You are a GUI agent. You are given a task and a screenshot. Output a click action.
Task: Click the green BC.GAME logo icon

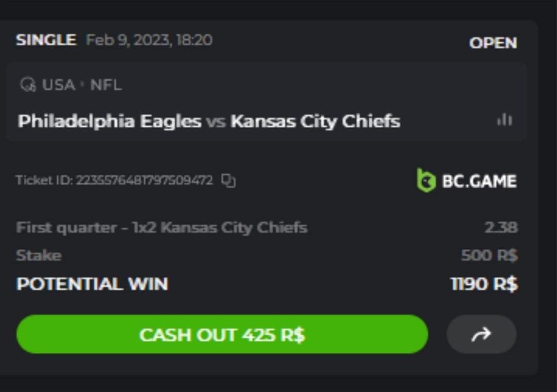426,181
